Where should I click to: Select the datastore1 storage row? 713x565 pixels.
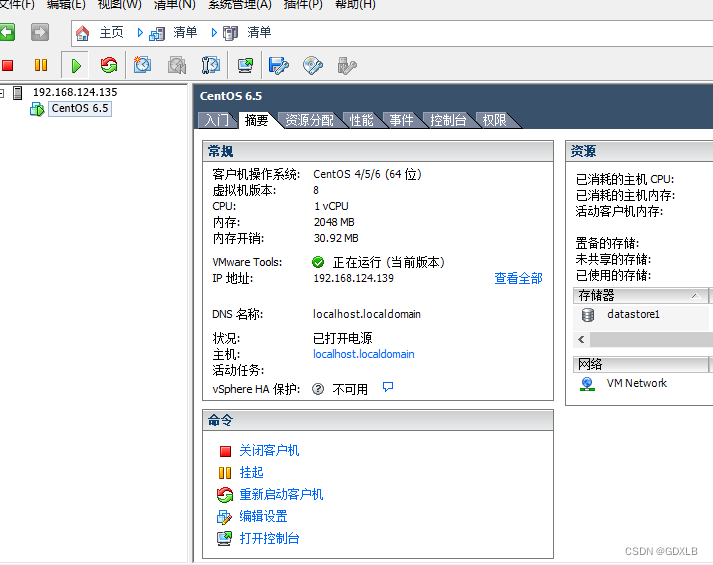click(x=643, y=315)
